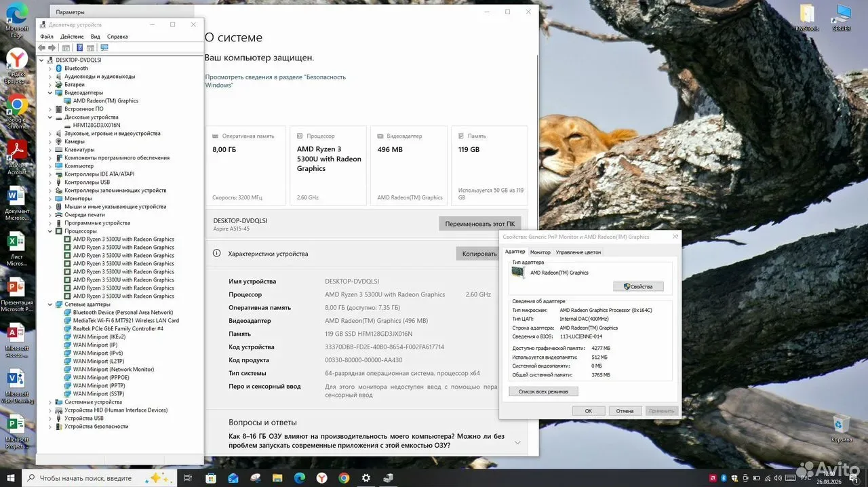Select Realtek PCIe GbE Family Controller #4

(118, 328)
